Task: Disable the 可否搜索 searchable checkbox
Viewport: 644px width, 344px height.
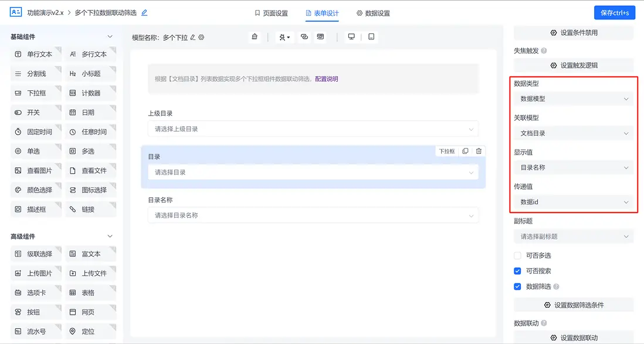Action: [x=518, y=271]
